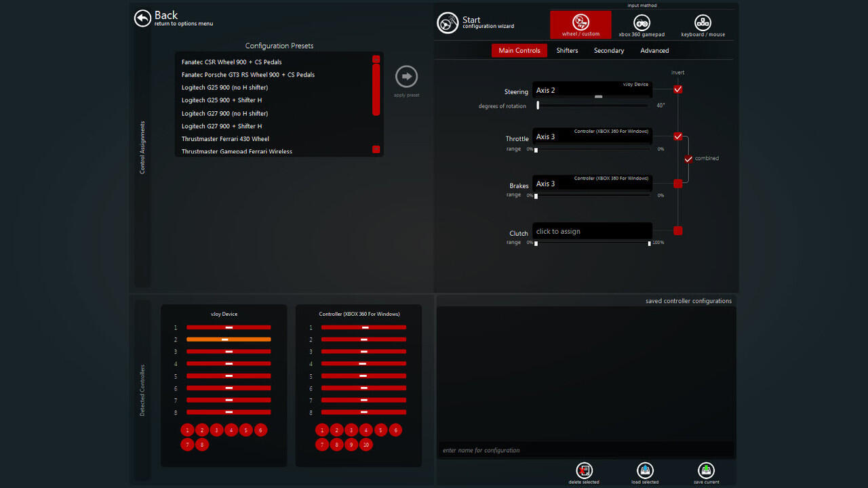
Task: Toggle the Steering invert checkbox
Action: pos(678,89)
